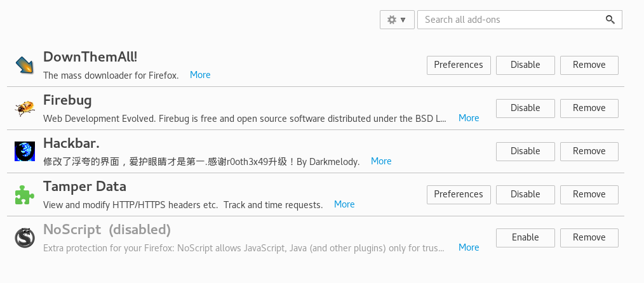
Task: Click the Tamper Data title text
Action: 84,187
